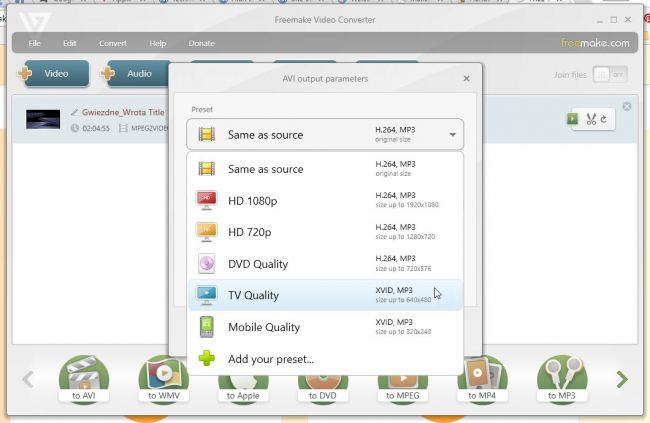The image size is (650, 423).
Task: Collapse the Same as source preset dropdown
Action: pos(453,134)
